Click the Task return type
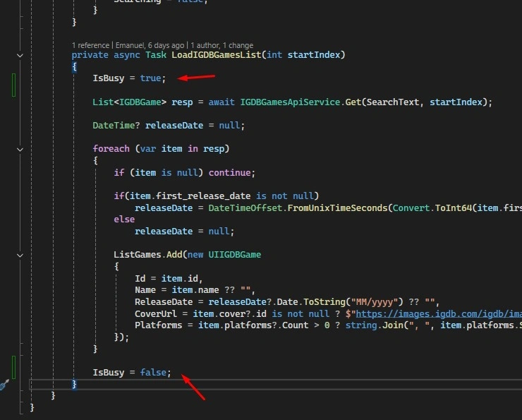The image size is (522, 420). point(156,54)
